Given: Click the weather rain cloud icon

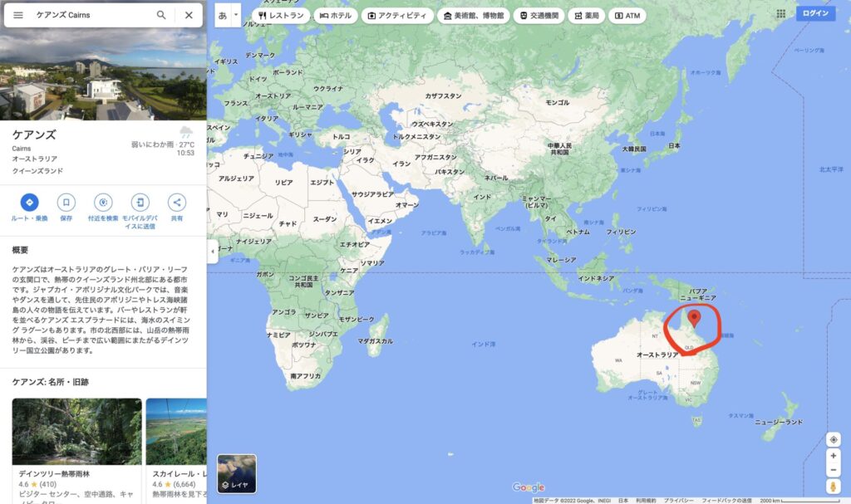Looking at the screenshot, I should coord(186,132).
